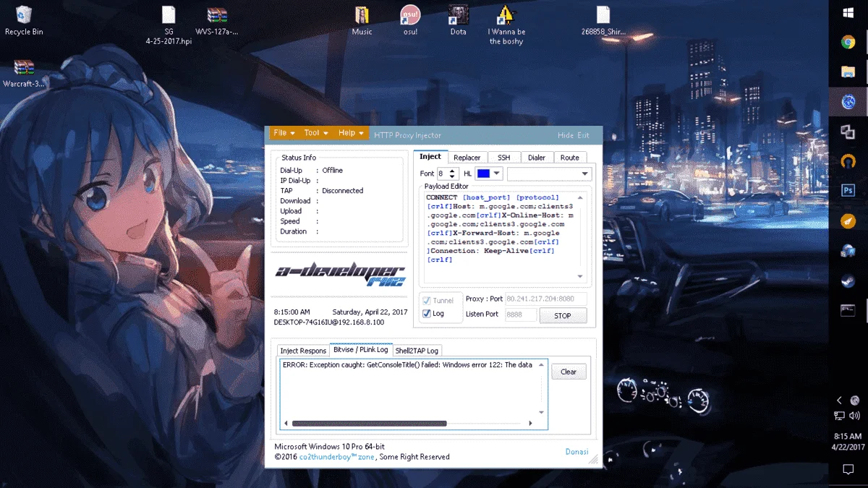Switch to the Bitvise / PLink Log tab
Viewport: 868px width, 488px height.
(361, 350)
